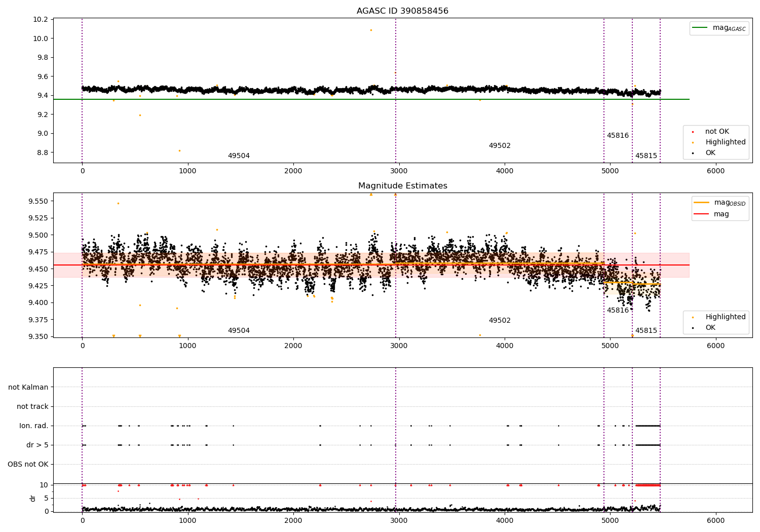
Task: Click the 'Ion. rad.' row label
Action: pyautogui.click(x=34, y=426)
